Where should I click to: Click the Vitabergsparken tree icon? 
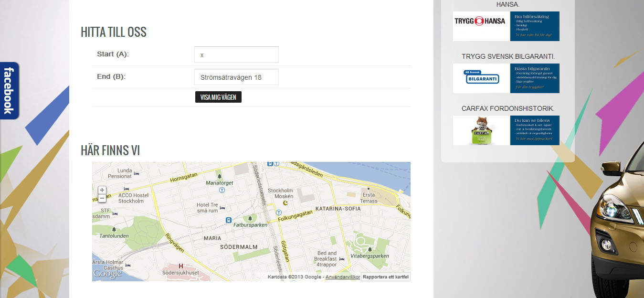pos(370,249)
